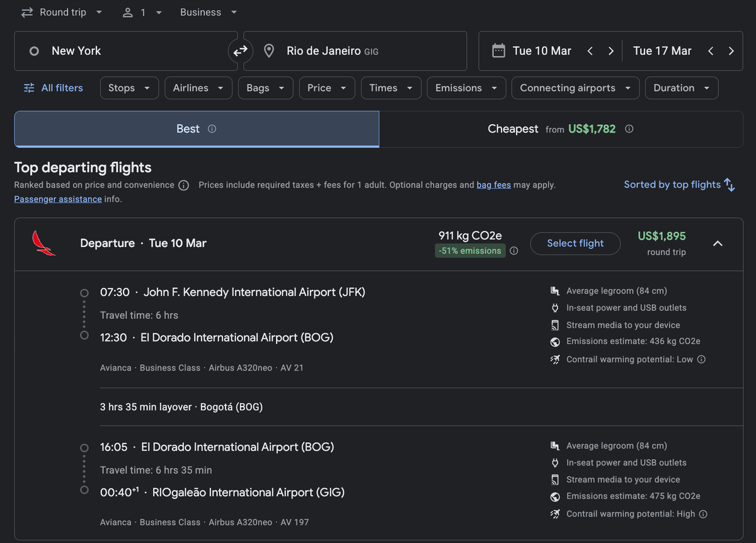Open the Business cabin class dropdown
The width and height of the screenshot is (756, 543).
coord(208,12)
